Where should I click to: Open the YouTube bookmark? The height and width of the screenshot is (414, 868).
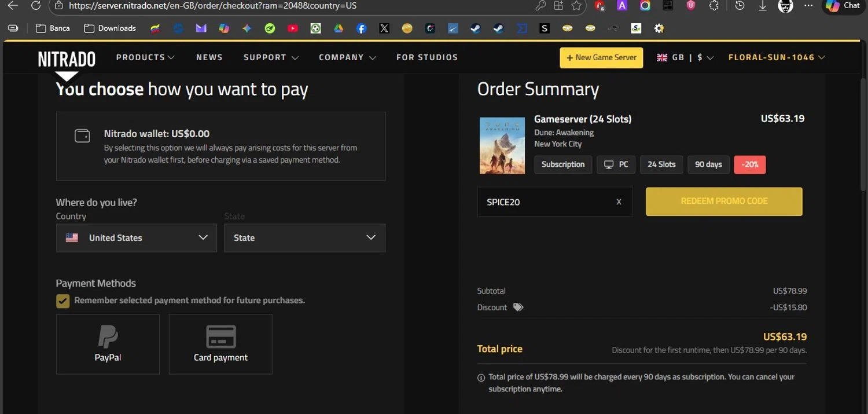293,28
